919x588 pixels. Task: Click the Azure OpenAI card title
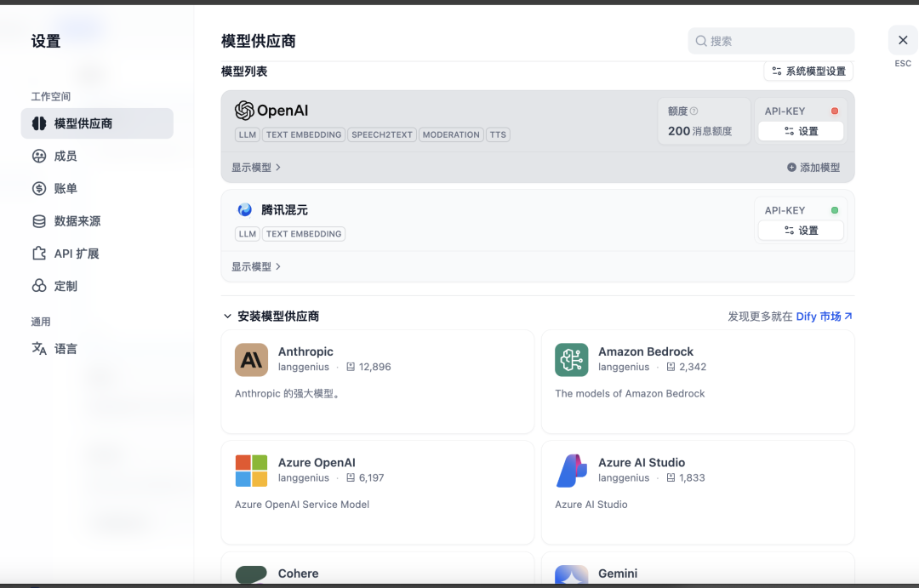coord(317,463)
